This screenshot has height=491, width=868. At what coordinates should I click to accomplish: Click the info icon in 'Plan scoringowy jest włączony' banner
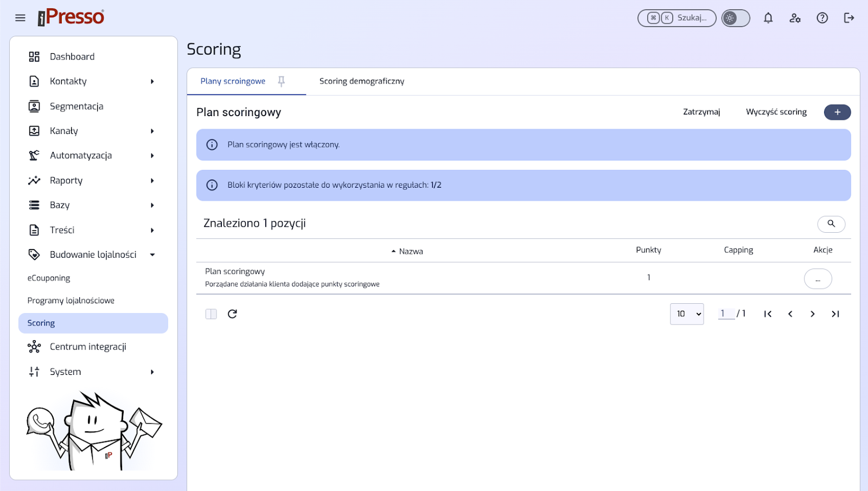[212, 145]
